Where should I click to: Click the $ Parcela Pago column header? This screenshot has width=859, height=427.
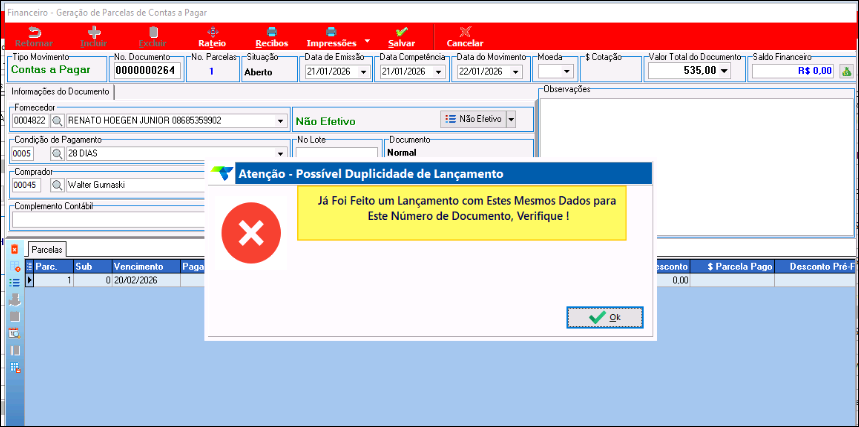pos(732,266)
